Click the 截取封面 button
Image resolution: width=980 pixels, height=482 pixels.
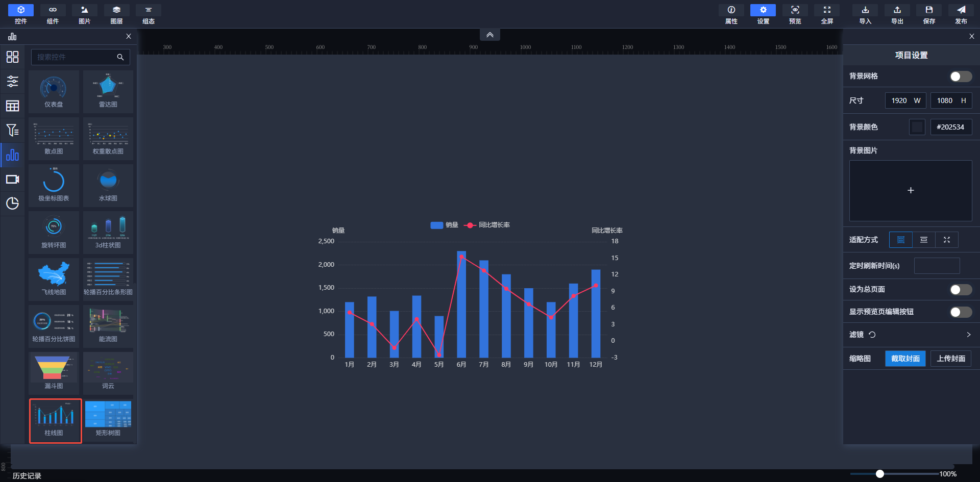point(905,359)
